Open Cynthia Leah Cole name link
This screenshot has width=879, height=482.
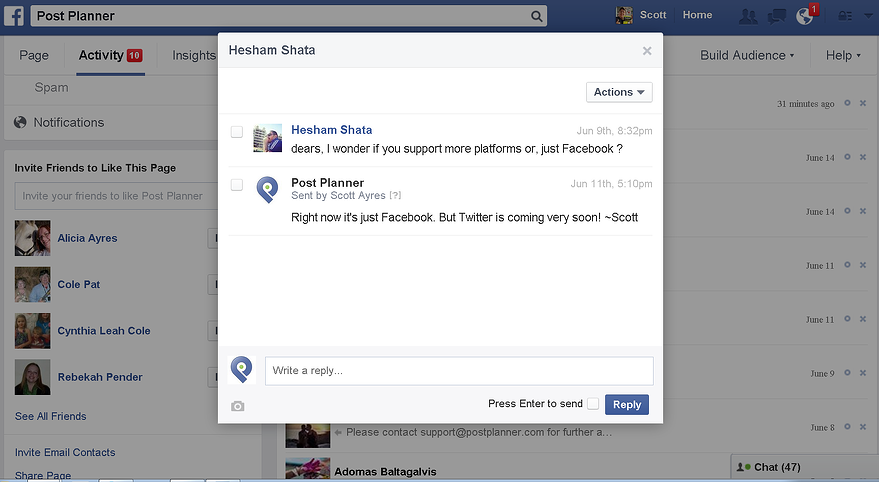(x=104, y=331)
